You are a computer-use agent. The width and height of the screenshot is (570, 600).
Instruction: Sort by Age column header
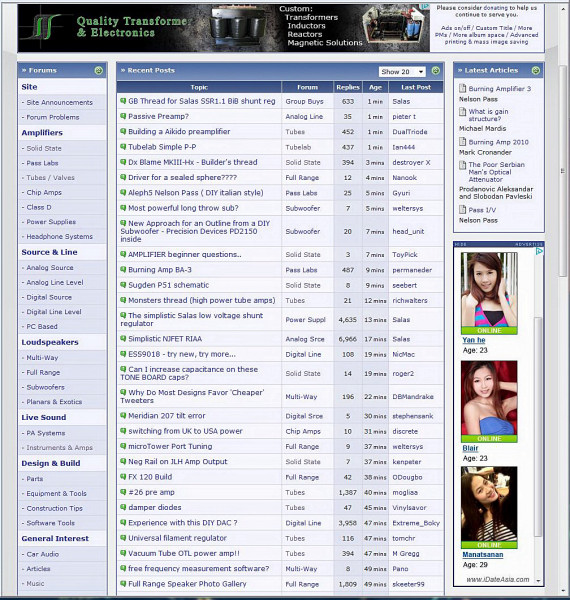pyautogui.click(x=375, y=87)
